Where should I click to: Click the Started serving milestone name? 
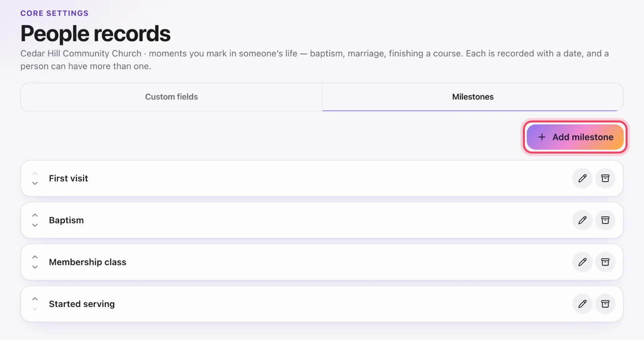point(82,304)
